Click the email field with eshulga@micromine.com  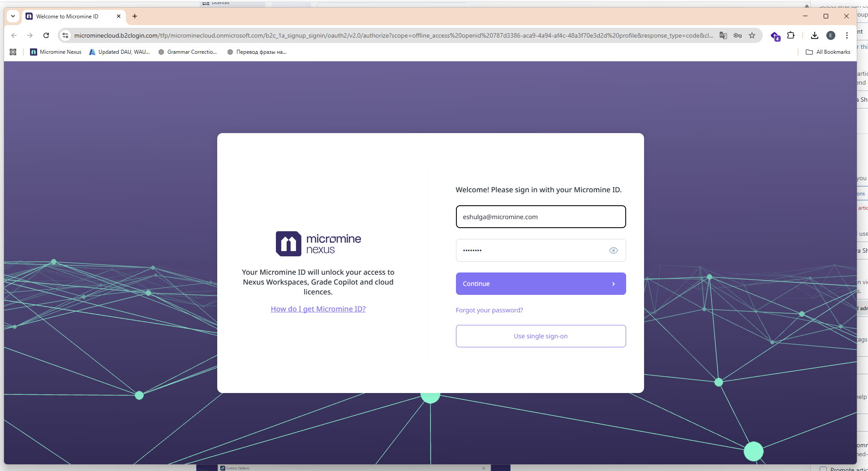click(x=541, y=217)
